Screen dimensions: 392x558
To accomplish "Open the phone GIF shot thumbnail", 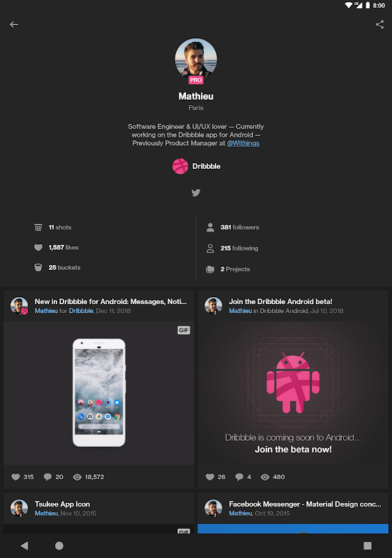I will (99, 393).
